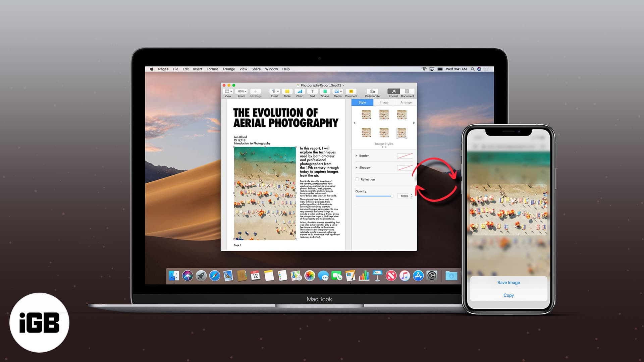The image size is (644, 362).
Task: Select the top-middle image style thumbnail
Action: point(384,115)
